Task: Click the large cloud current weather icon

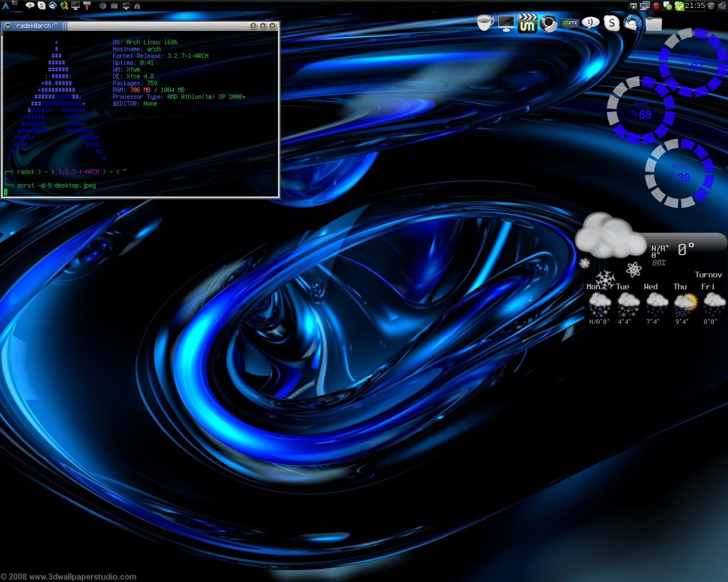Action: tap(610, 235)
